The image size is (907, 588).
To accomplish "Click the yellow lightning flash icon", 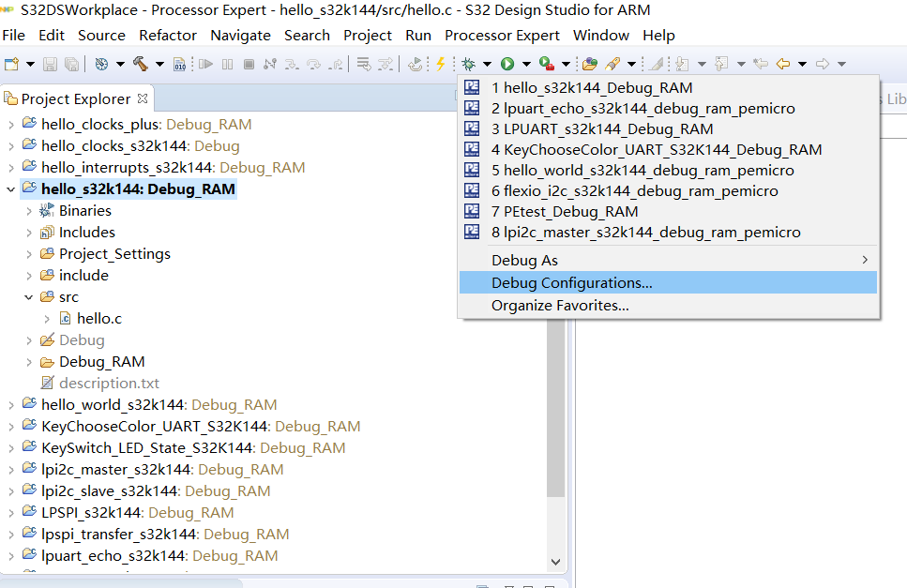I will (x=440, y=64).
